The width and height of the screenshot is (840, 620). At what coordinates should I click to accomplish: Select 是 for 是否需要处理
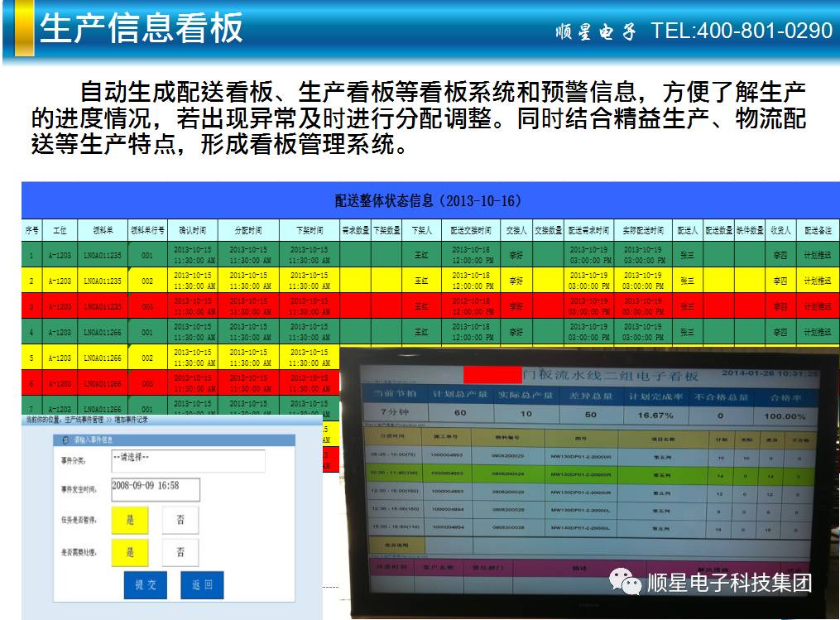[130, 552]
